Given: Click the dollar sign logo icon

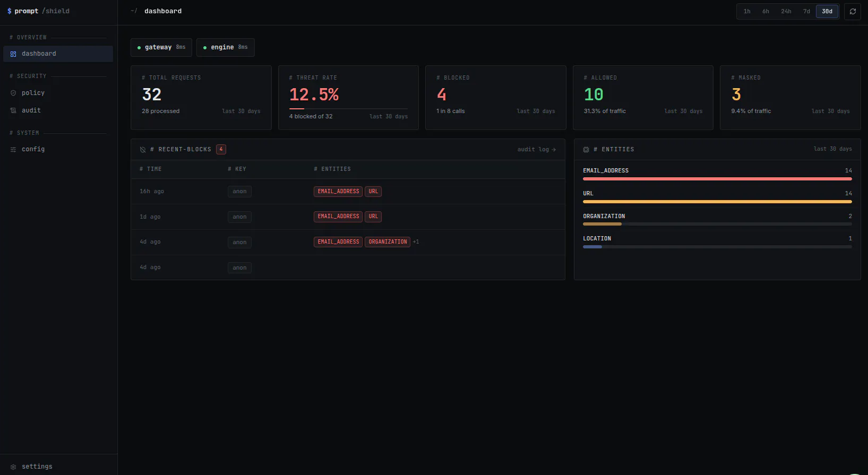Looking at the screenshot, I should 10,11.
